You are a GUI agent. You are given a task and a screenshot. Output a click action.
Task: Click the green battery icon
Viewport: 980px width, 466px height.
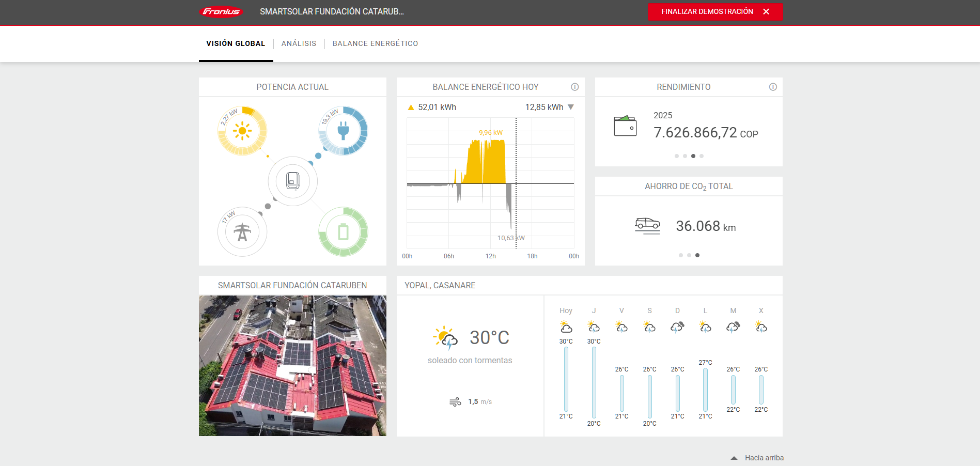coord(343,232)
